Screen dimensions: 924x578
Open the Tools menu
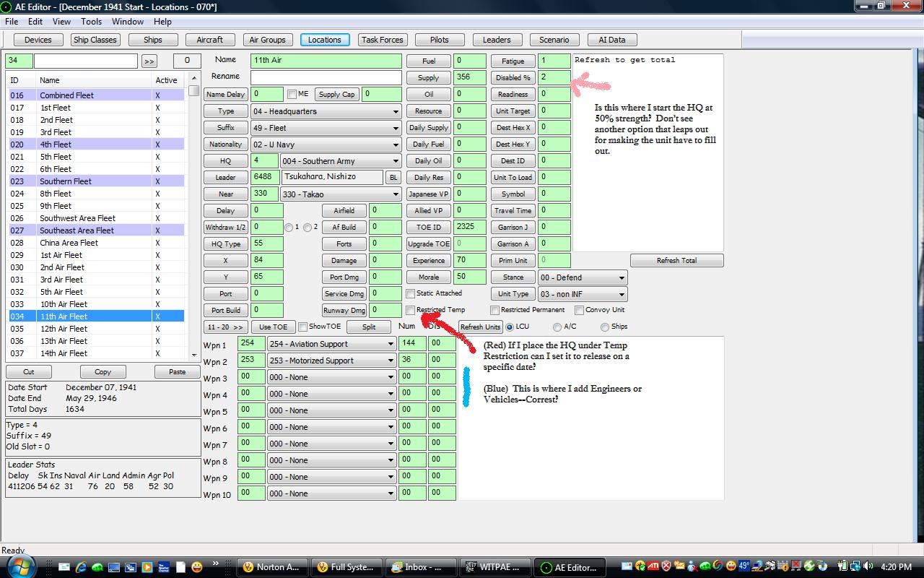click(x=91, y=22)
